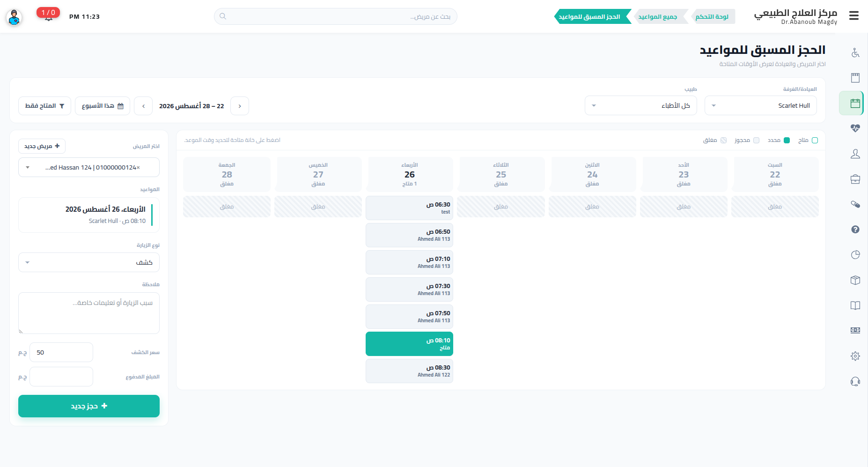Expand the visit type كشف dropdown
The image size is (868, 467).
coord(88,262)
